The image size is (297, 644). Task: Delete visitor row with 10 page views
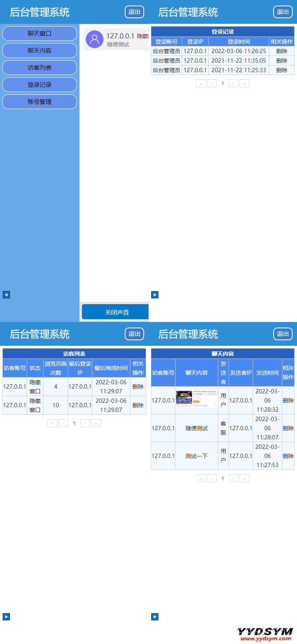click(138, 405)
